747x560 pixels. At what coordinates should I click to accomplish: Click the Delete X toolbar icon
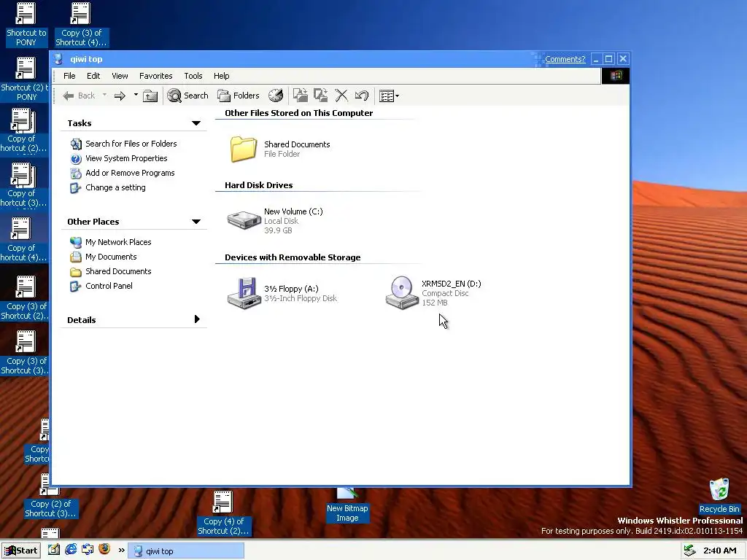coord(341,96)
